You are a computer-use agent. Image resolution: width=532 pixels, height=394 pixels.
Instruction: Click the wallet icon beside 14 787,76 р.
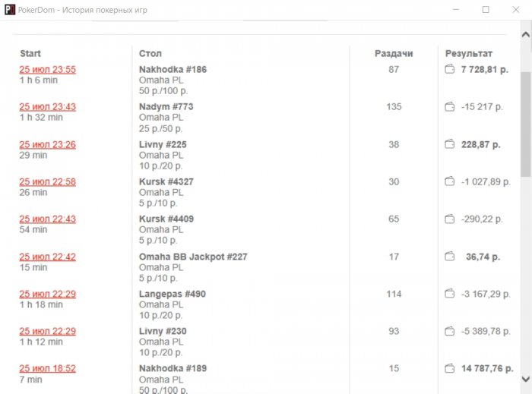click(450, 368)
